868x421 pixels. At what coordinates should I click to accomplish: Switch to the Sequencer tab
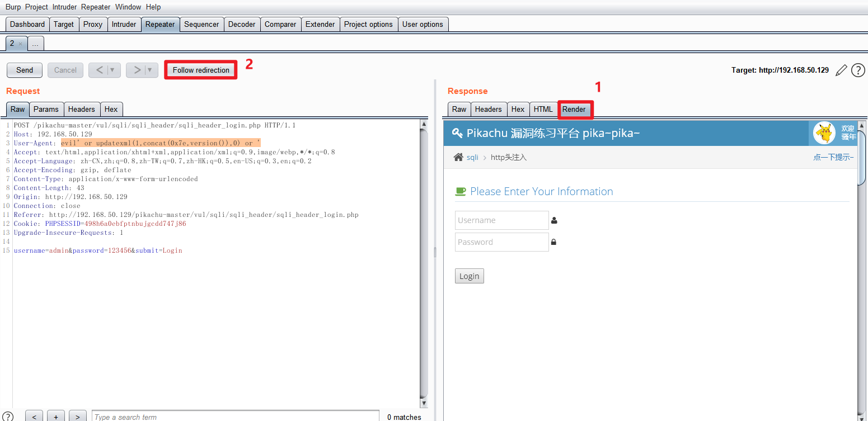pyautogui.click(x=201, y=24)
